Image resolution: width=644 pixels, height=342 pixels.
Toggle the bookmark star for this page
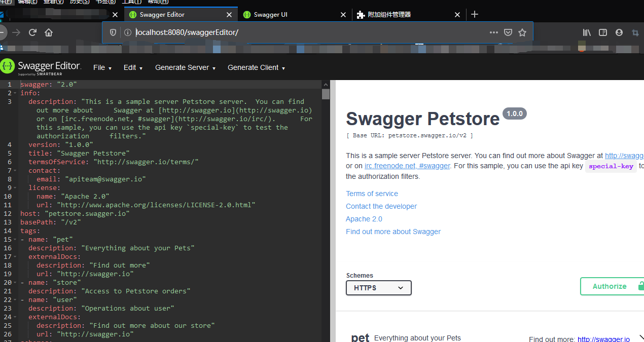(522, 32)
